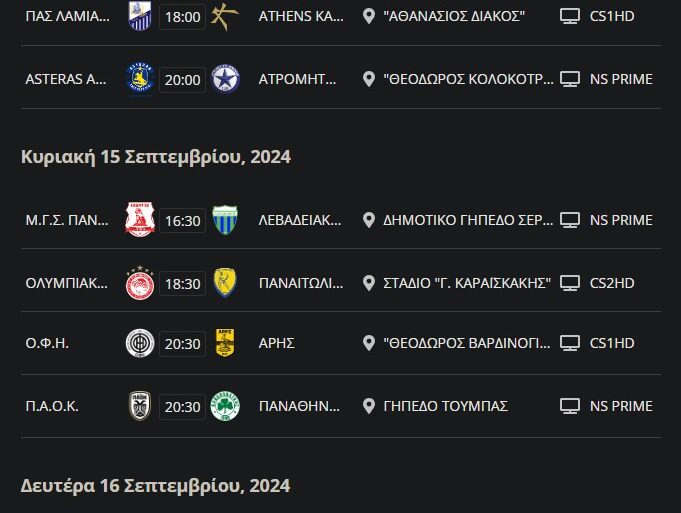The image size is (681, 513).
Task: Click the Panathinaikos green shamrock crest
Action: click(x=225, y=406)
